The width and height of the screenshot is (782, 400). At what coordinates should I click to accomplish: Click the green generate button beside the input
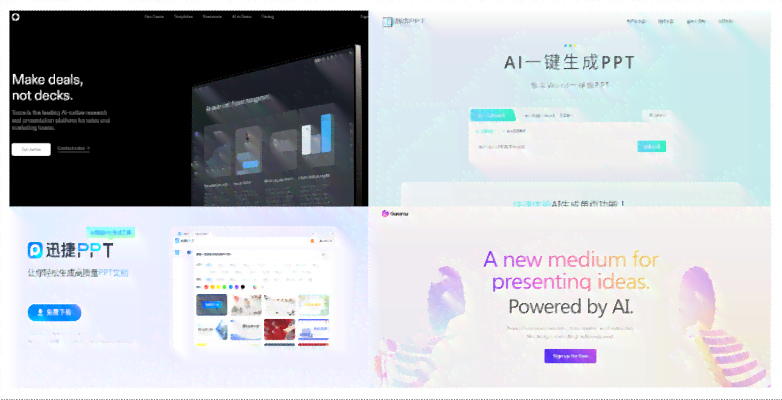pos(651,147)
